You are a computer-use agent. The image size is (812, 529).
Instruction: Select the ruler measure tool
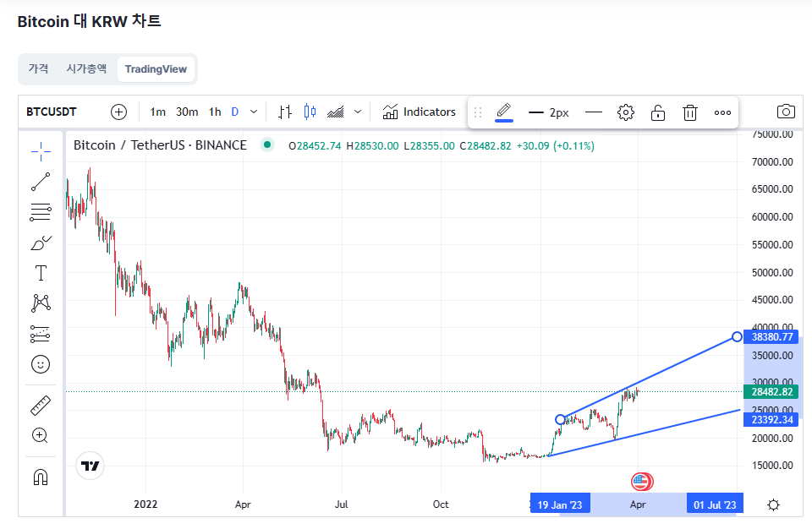[x=41, y=406]
